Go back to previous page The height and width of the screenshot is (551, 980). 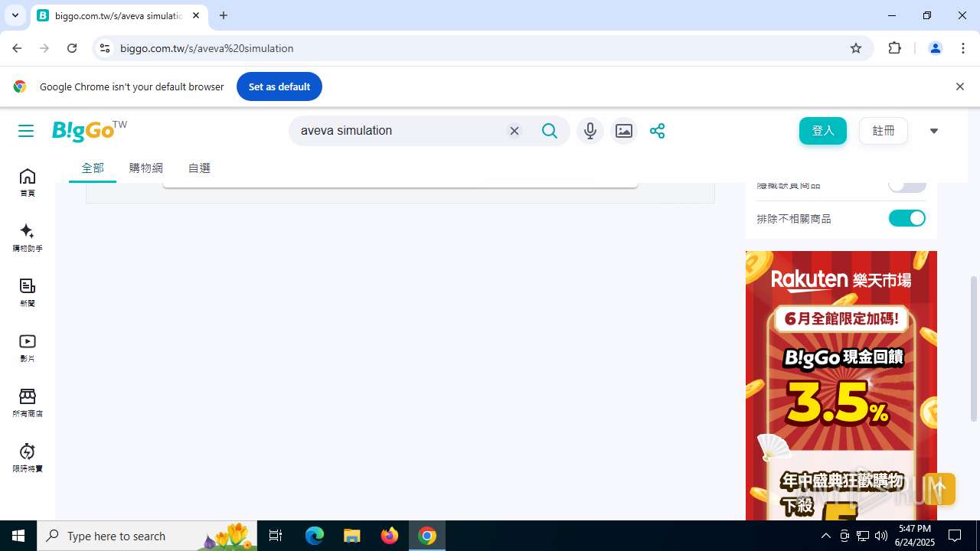[17, 48]
